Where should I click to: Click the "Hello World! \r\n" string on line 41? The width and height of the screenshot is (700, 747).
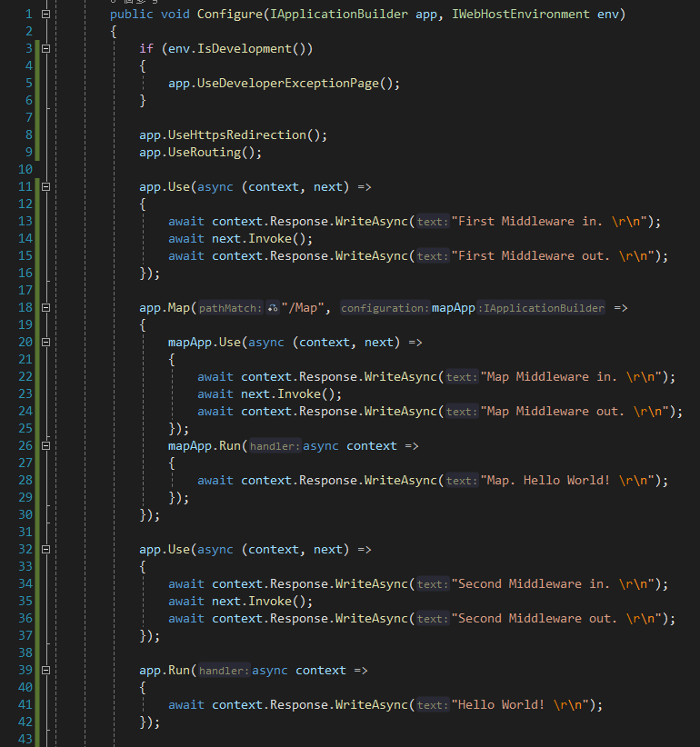(520, 704)
